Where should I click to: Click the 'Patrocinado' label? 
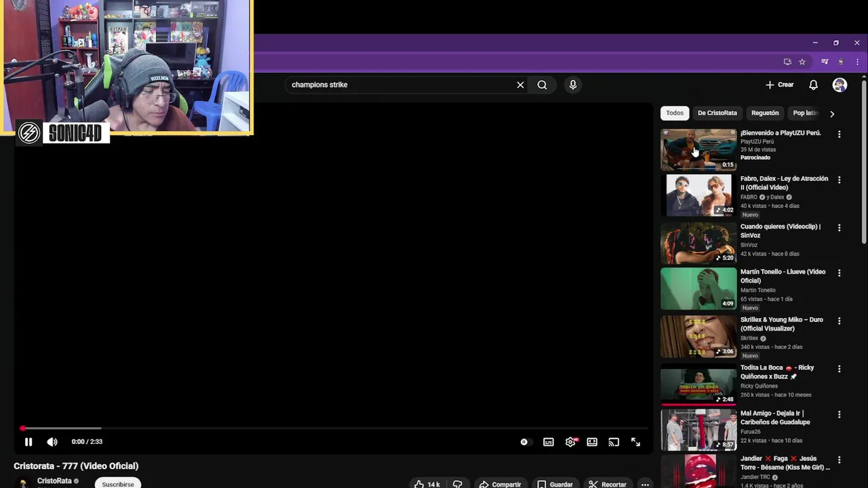coord(755,157)
